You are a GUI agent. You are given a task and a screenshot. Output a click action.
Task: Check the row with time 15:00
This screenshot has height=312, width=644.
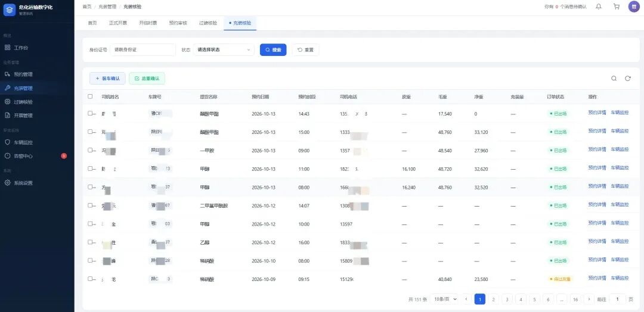tap(90, 132)
